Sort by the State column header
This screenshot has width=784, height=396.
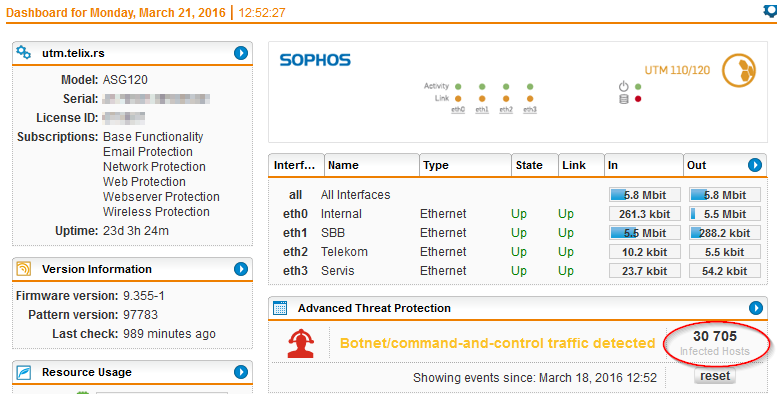coord(534,166)
